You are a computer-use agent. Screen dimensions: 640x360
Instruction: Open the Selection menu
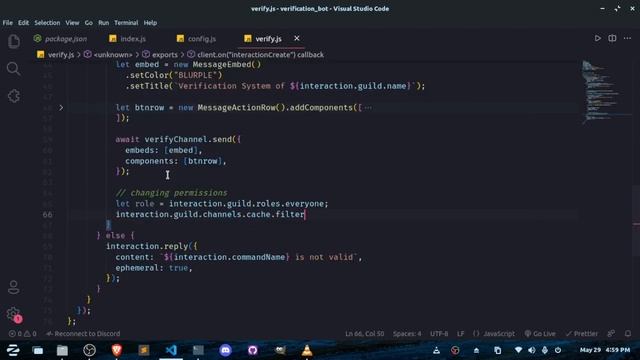pos(47,23)
